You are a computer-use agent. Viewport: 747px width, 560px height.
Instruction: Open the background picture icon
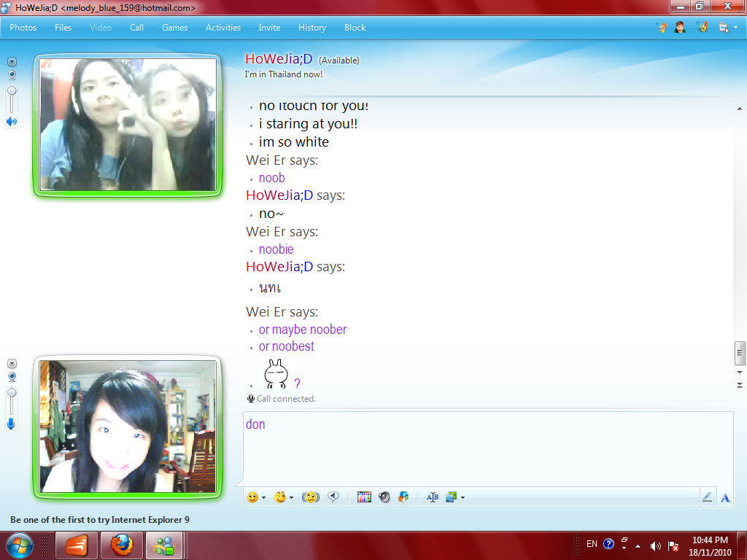point(451,497)
